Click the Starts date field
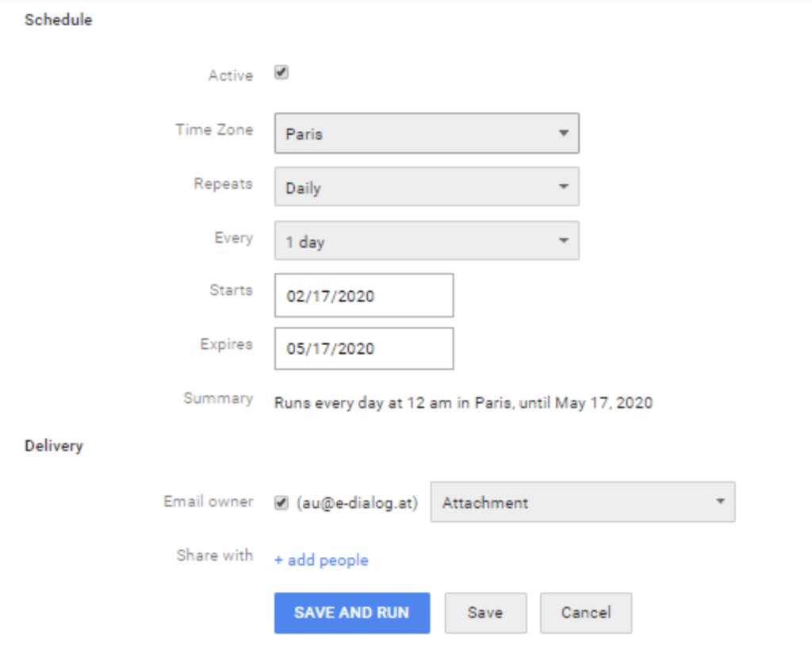The image size is (812, 668). [363, 294]
